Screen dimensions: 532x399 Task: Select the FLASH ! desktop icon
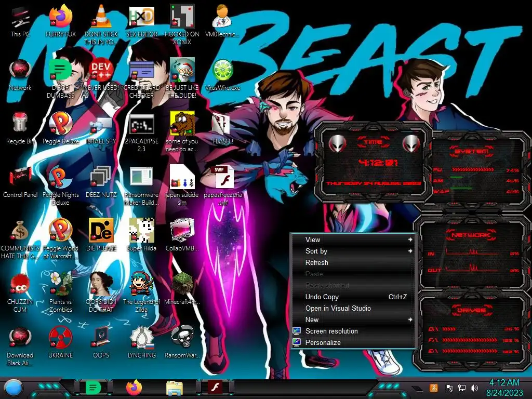click(x=222, y=128)
